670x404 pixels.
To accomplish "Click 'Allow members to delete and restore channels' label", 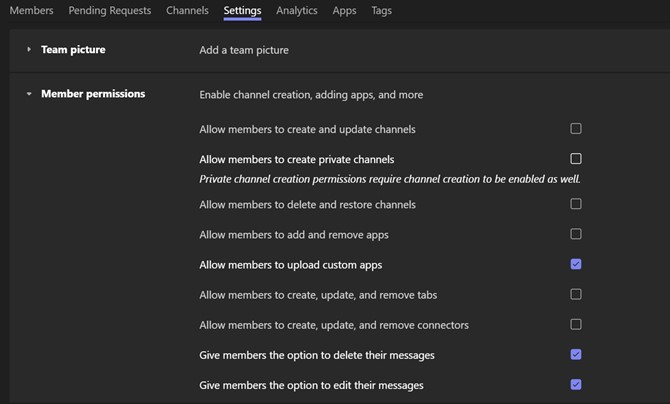I will 307,204.
